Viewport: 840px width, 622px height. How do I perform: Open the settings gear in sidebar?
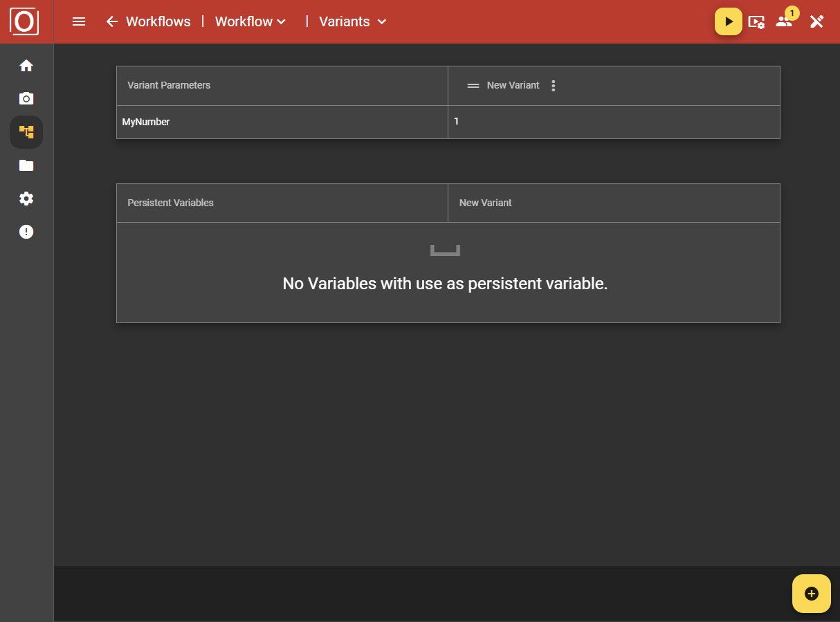(x=26, y=199)
